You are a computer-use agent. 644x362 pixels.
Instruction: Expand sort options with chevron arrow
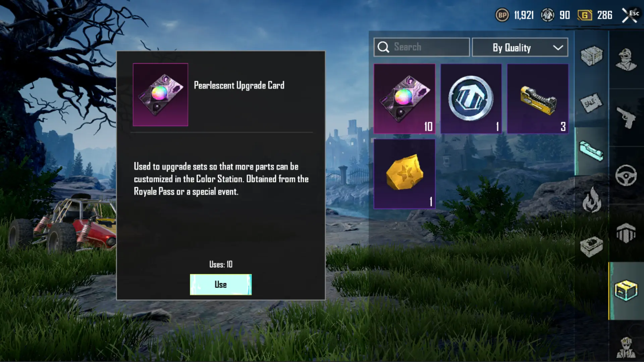tap(558, 48)
